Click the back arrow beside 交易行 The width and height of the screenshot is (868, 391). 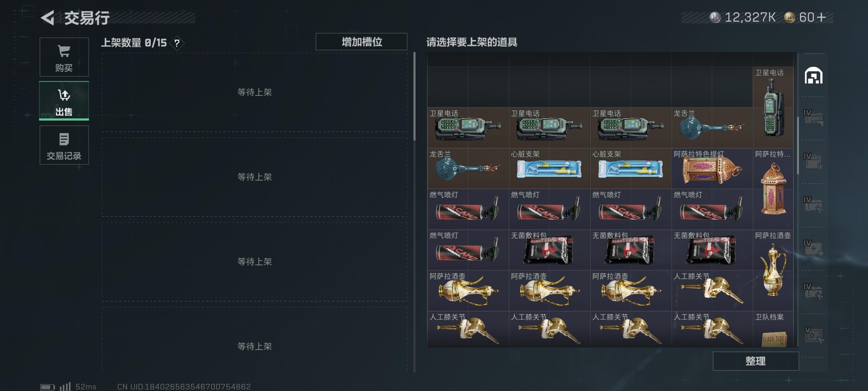click(48, 18)
